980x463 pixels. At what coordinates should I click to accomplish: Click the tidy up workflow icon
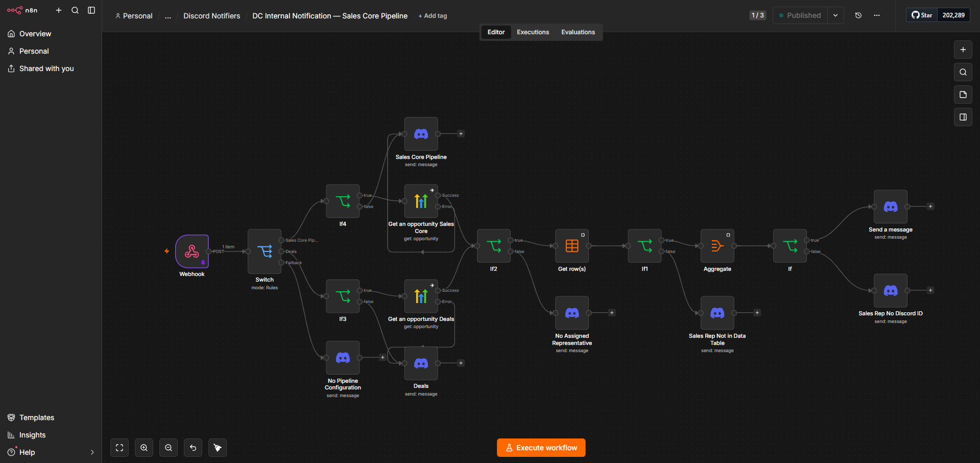[218, 448]
